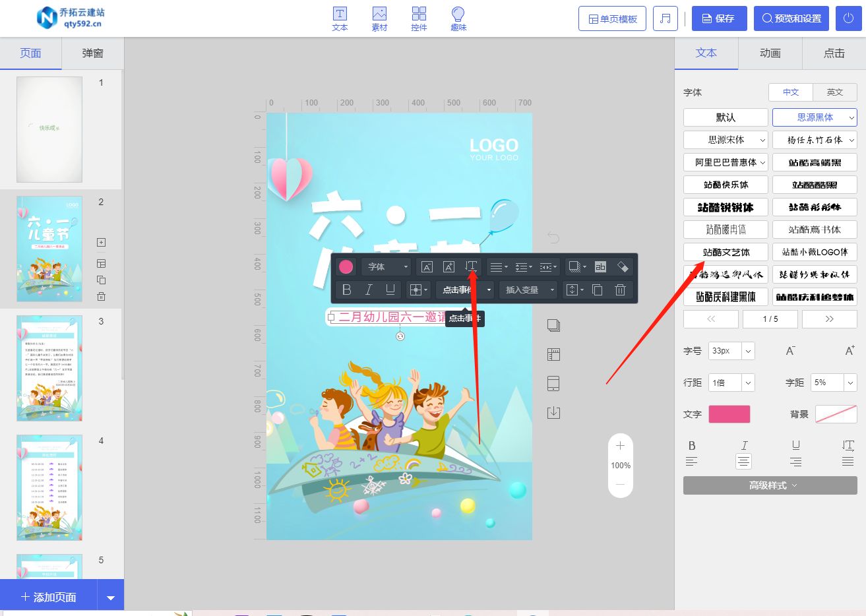The image size is (866, 616).
Task: Open the 阿里巴巴普惠体 font dropdown
Action: (726, 162)
